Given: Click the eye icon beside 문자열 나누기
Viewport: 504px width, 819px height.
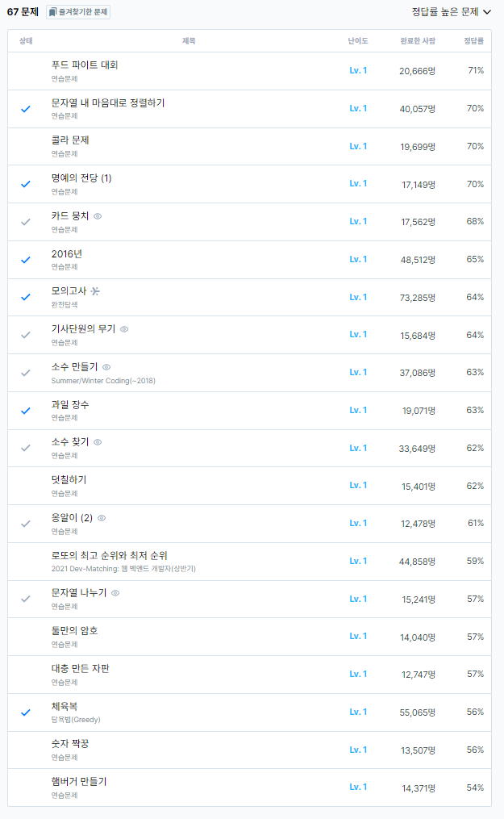Looking at the screenshot, I should tap(115, 593).
